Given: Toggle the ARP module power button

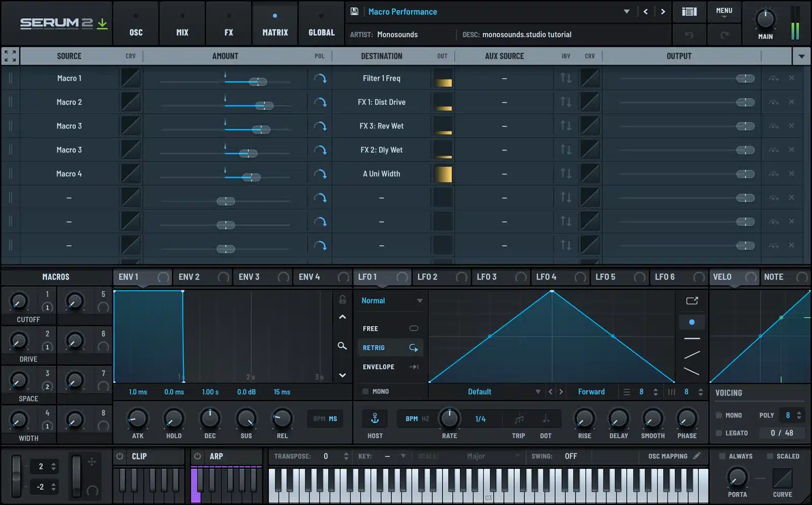Looking at the screenshot, I should pos(197,456).
